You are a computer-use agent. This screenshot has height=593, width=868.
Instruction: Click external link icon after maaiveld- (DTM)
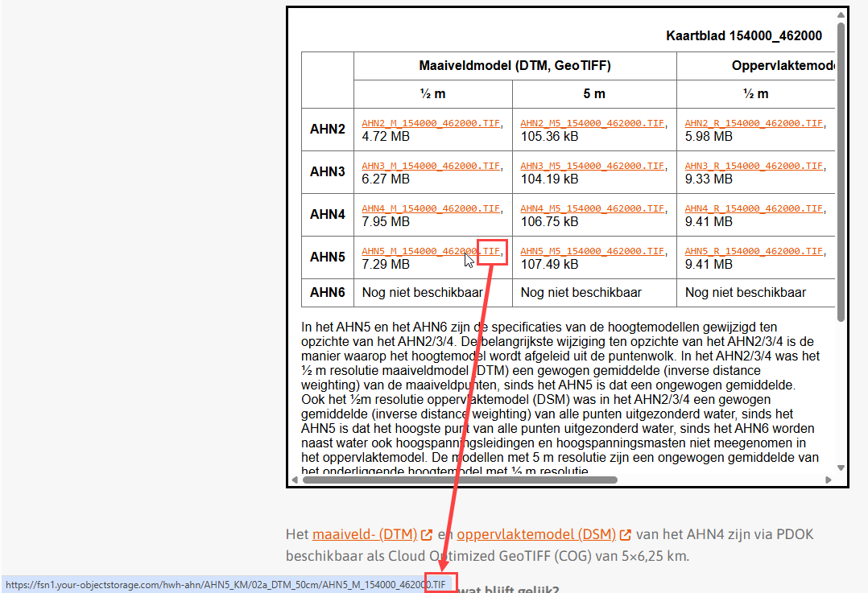(428, 535)
